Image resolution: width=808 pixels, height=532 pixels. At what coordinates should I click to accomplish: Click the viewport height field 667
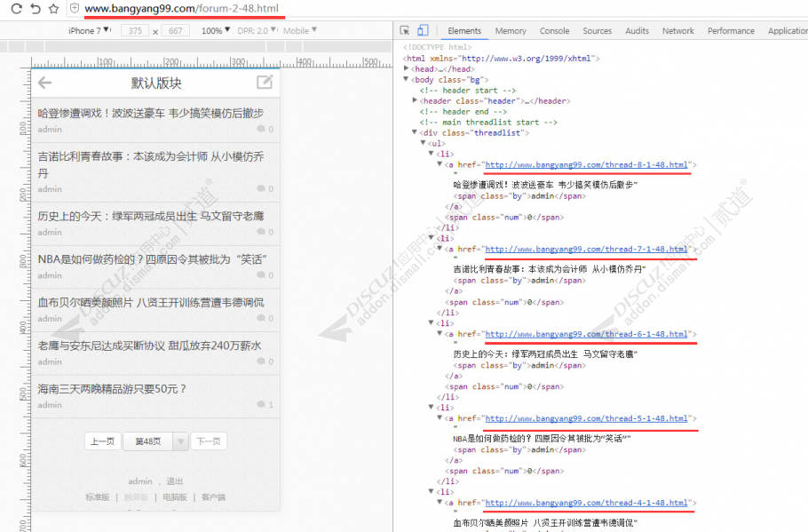[x=175, y=31]
